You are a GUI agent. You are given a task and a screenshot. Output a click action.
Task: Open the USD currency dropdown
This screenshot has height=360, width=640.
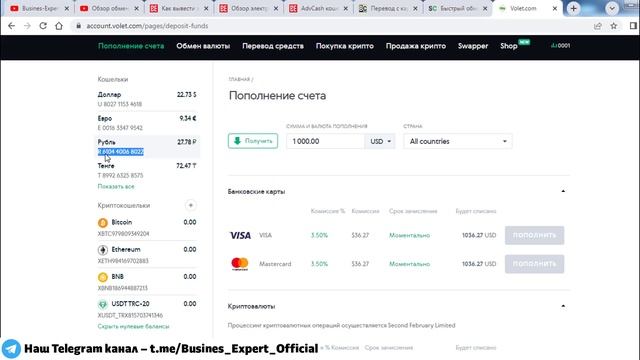point(380,141)
